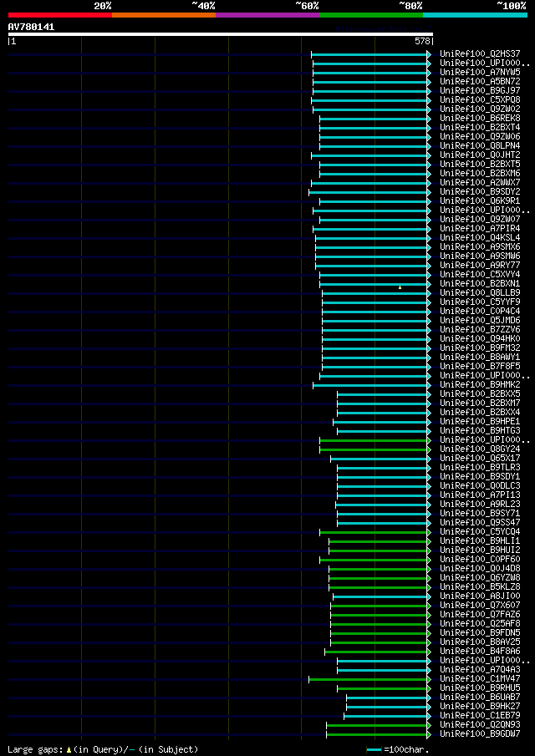The image size is (535, 756).
Task: Click hit label UniRef100_C1MV47
Action: click(480, 679)
